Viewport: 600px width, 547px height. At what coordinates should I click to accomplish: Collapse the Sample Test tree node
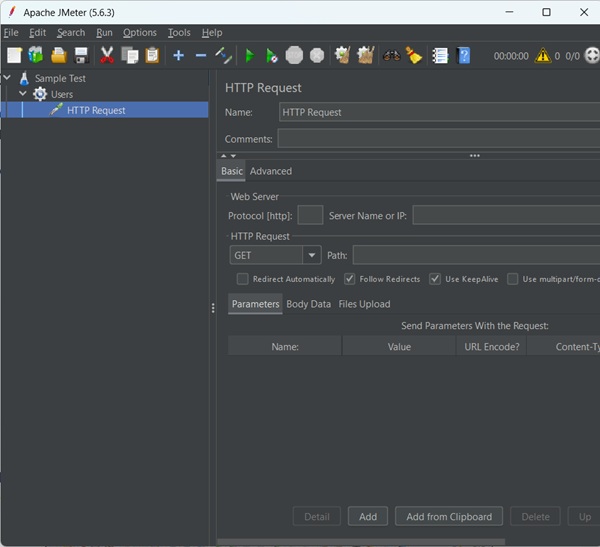coord(7,78)
